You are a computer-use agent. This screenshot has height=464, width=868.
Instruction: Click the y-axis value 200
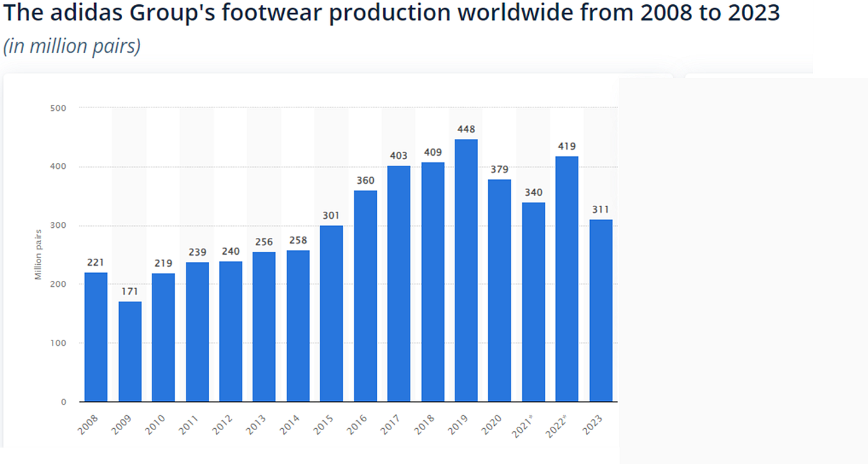tap(60, 284)
